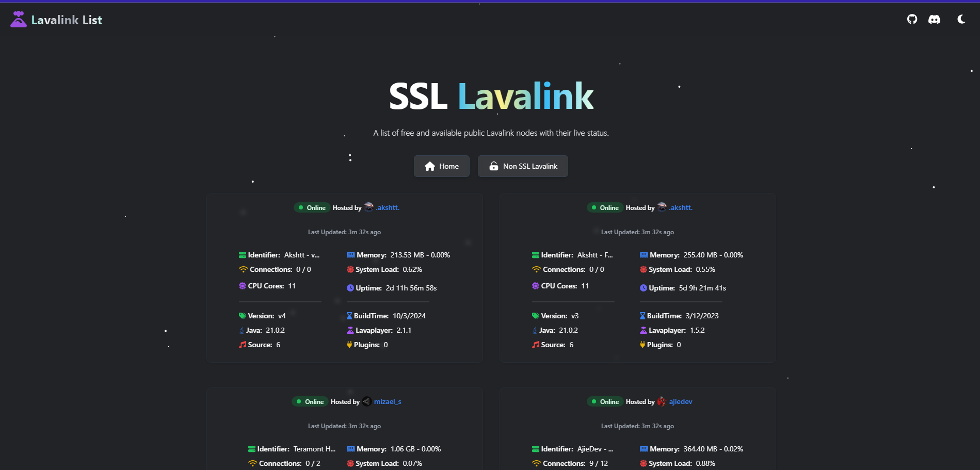Open the Discord server icon
The height and width of the screenshot is (470, 980).
point(934,19)
